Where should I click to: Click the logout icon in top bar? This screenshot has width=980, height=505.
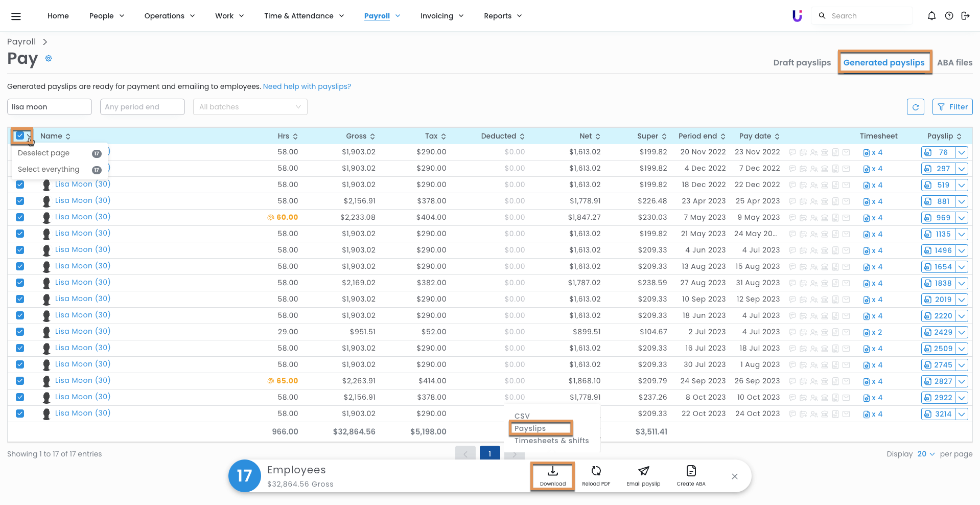[965, 16]
